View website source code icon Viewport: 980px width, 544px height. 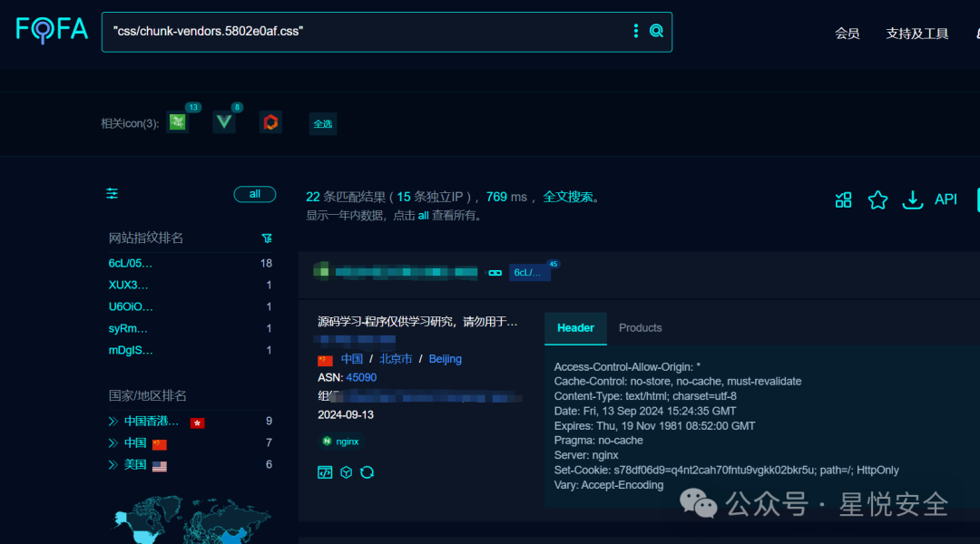click(325, 472)
